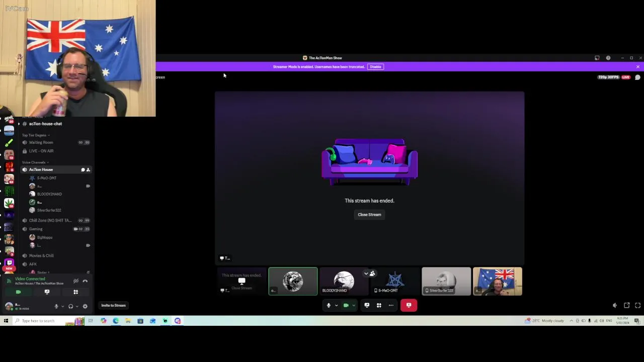Image resolution: width=644 pixels, height=362 pixels.
Task: Click user BLOODY2HAND in channel list
Action: pyautogui.click(x=49, y=194)
